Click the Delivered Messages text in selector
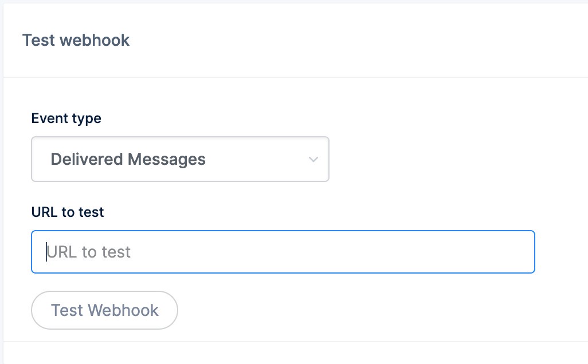Screen dimensions: 588x364 128,159
